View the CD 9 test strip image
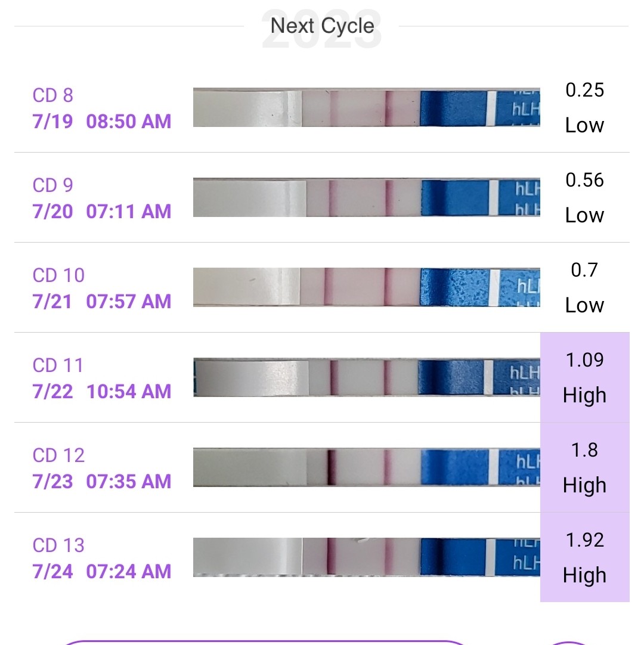This screenshot has width=644, height=645. tap(366, 198)
